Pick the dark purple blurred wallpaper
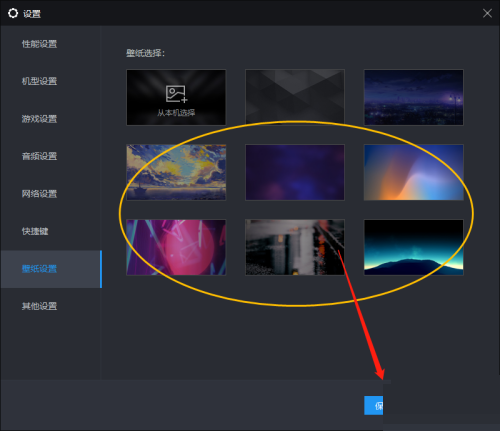Viewport: 500px width, 431px height. coord(295,172)
